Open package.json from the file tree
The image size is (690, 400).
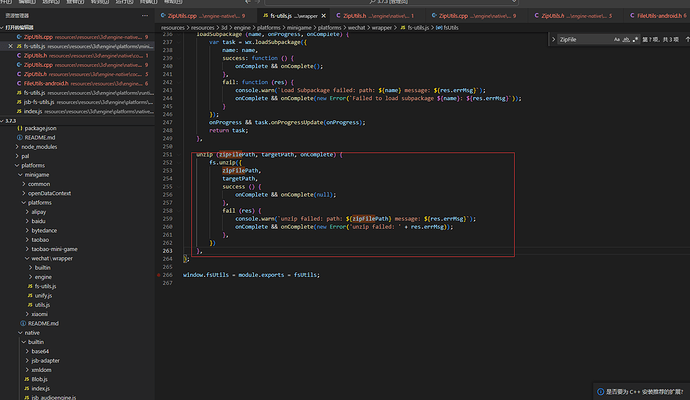[42, 129]
